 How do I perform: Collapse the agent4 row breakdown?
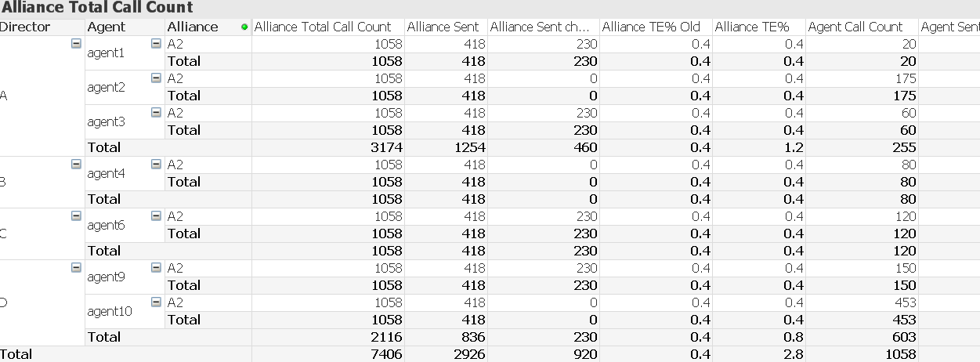(x=156, y=165)
